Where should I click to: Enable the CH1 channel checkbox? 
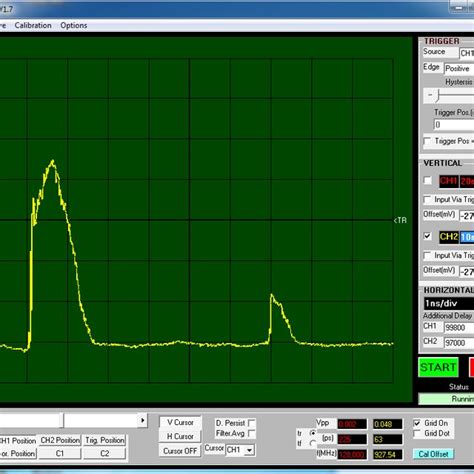pos(427,180)
